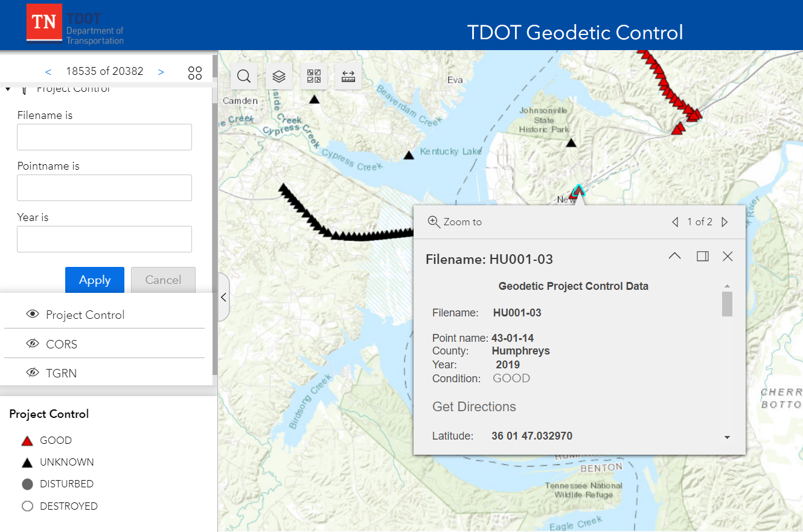Click point name value 43-01-14

point(513,338)
